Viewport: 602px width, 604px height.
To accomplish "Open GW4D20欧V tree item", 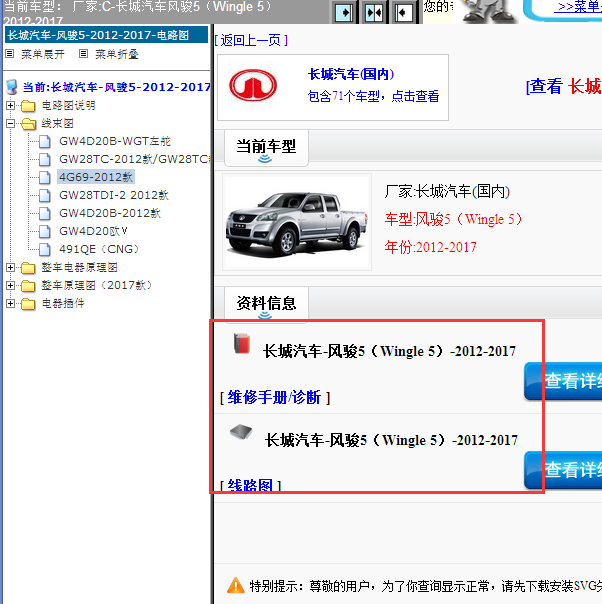I will click(x=93, y=231).
